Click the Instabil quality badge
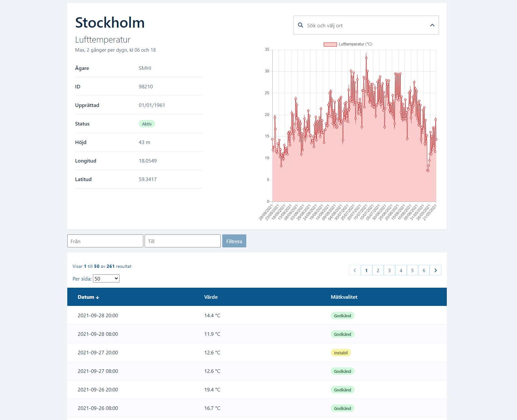The height and width of the screenshot is (420, 517). 341,353
